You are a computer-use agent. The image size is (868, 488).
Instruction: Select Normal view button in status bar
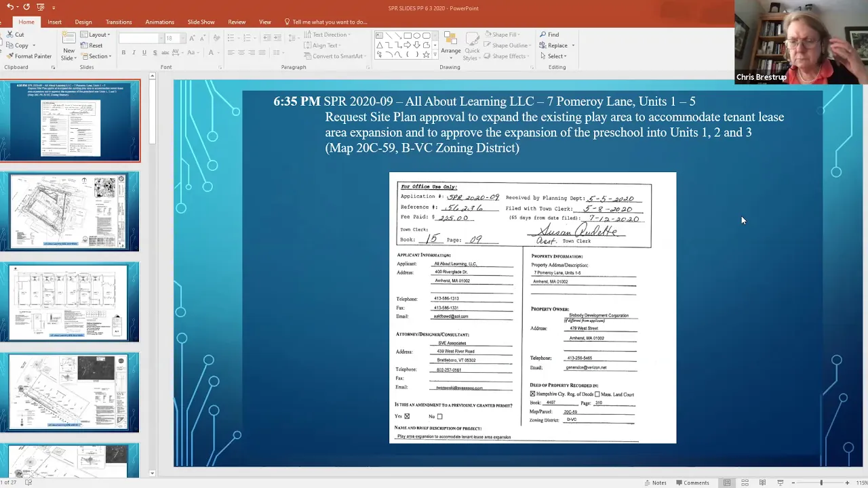[727, 483]
